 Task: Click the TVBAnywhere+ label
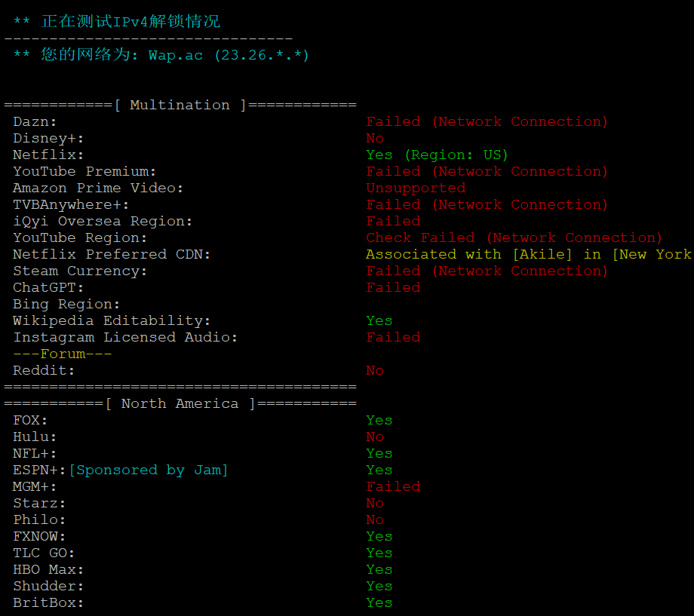[x=71, y=204]
